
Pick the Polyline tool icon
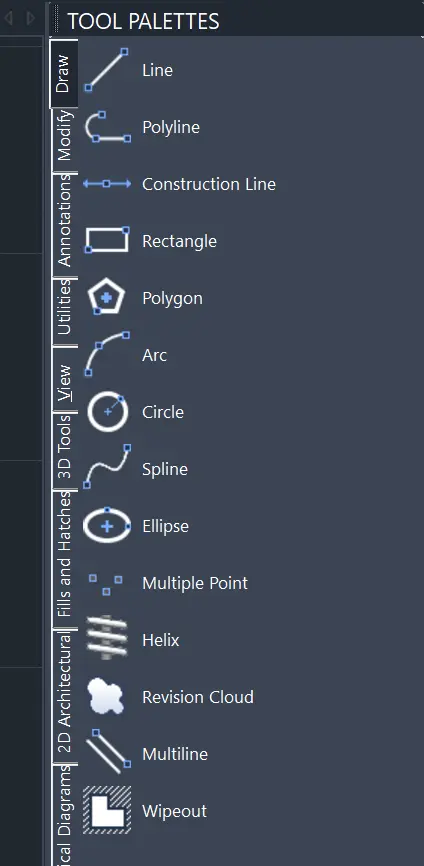click(107, 127)
